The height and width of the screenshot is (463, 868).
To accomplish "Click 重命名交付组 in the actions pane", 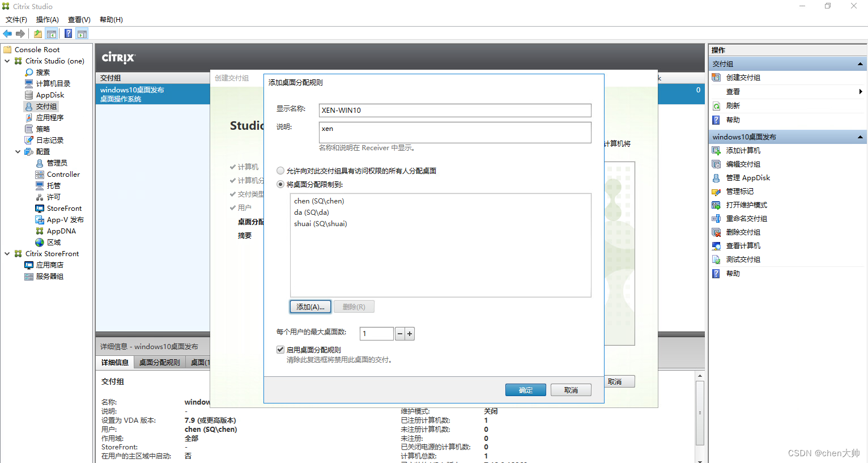I will (x=747, y=218).
